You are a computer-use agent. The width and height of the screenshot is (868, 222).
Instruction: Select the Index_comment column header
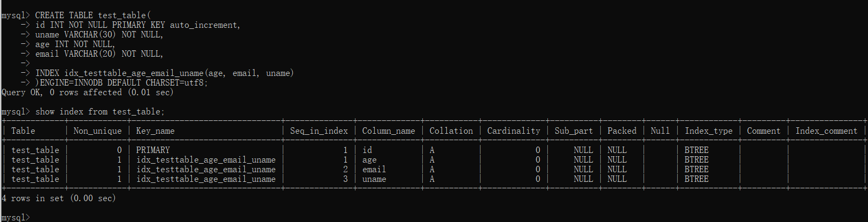point(826,131)
